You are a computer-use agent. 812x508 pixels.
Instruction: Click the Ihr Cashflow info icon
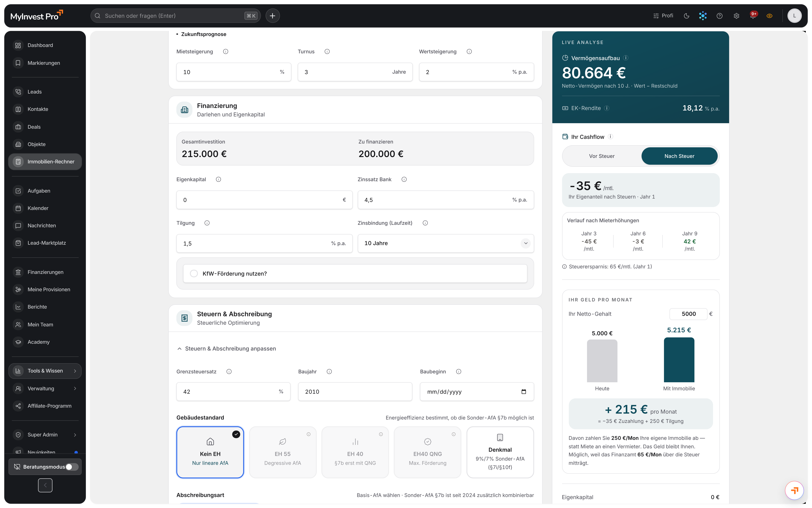(x=610, y=137)
